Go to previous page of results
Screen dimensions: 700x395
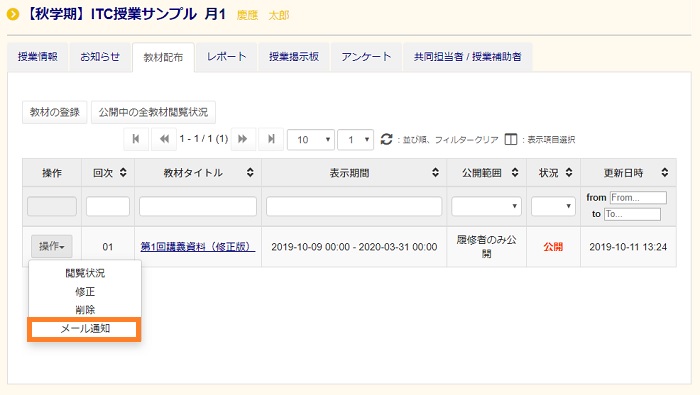click(x=164, y=139)
